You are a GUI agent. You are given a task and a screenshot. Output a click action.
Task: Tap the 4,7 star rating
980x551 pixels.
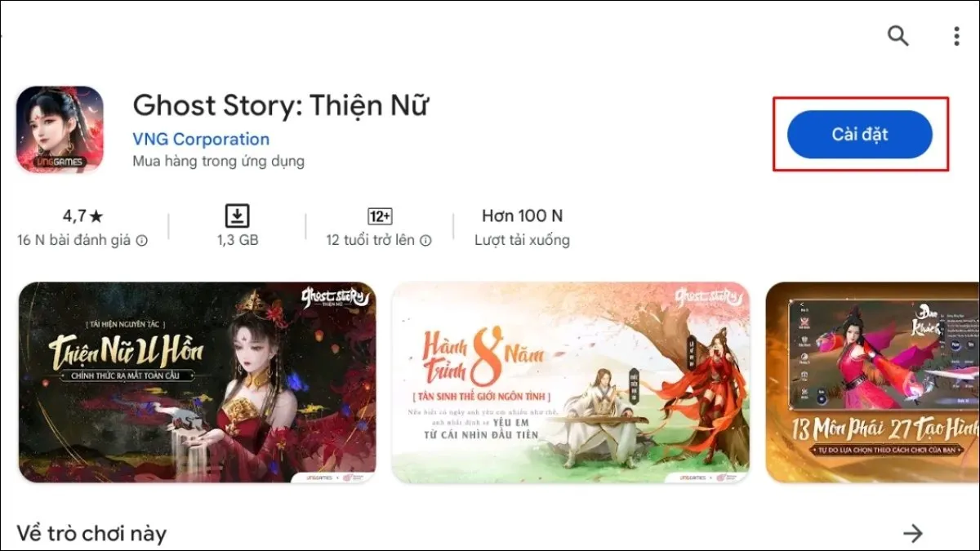click(83, 216)
